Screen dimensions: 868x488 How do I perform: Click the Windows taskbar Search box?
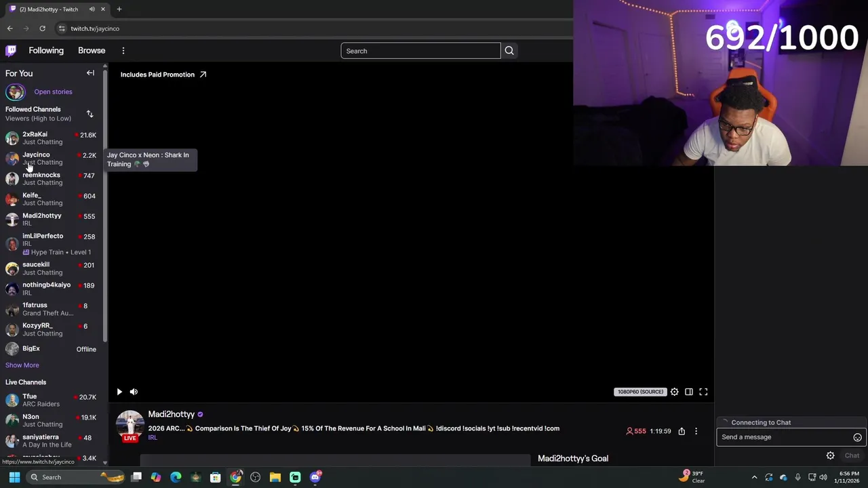pos(77,477)
